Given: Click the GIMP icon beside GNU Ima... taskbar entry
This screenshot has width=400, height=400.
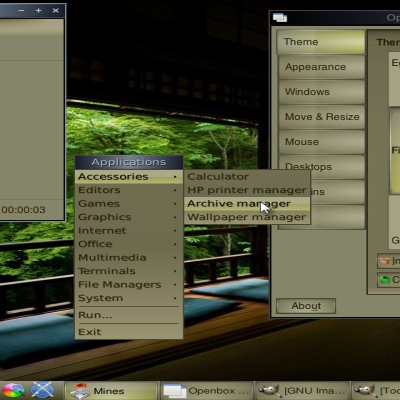Looking at the screenshot, I should [269, 391].
